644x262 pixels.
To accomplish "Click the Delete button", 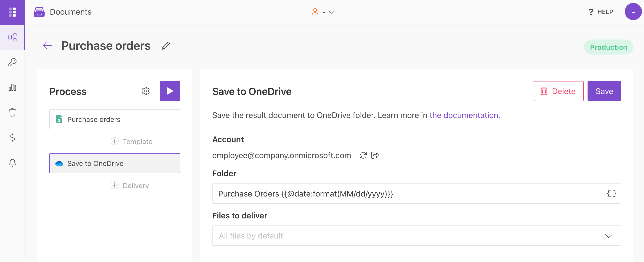I will tap(559, 91).
